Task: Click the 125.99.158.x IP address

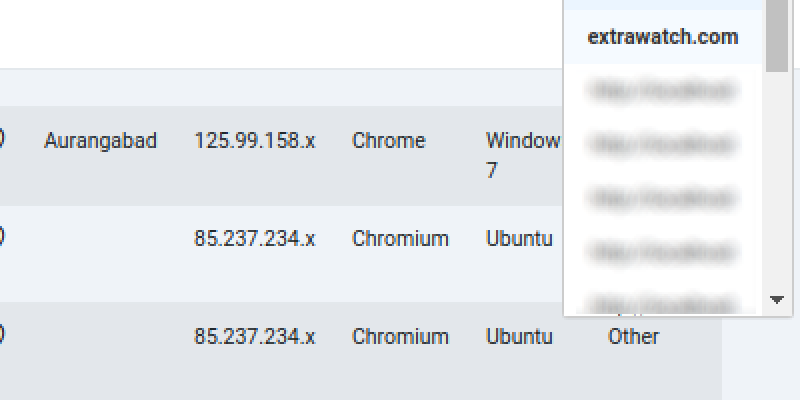Action: click(255, 141)
